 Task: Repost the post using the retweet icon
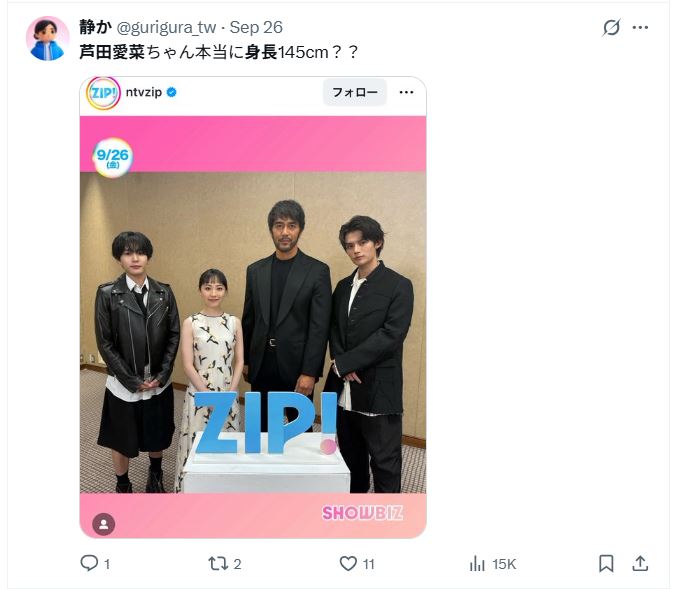coord(218,564)
